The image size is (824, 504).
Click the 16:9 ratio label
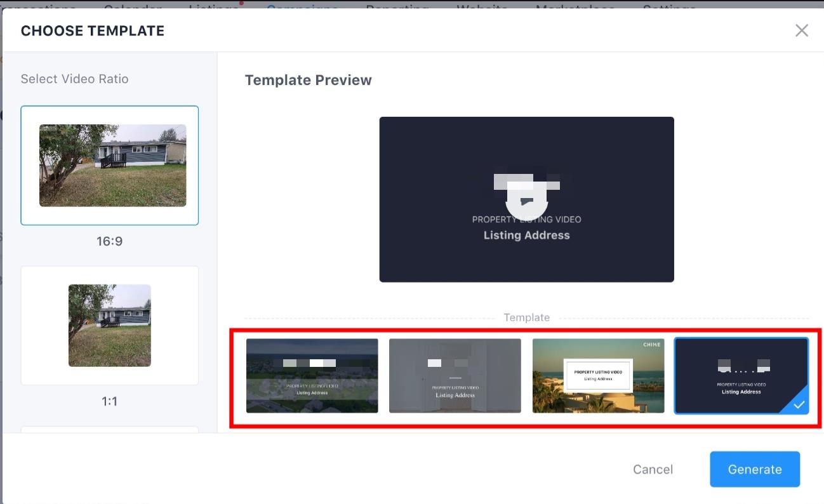coord(110,242)
